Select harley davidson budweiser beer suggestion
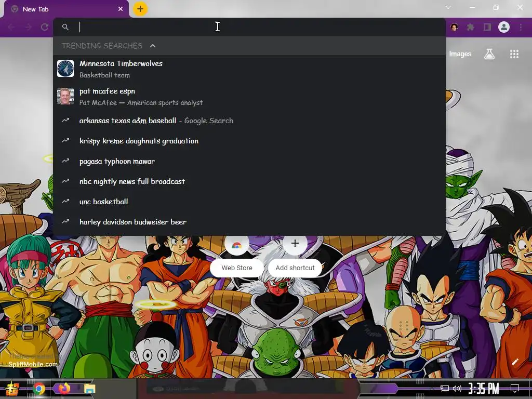 point(249,222)
